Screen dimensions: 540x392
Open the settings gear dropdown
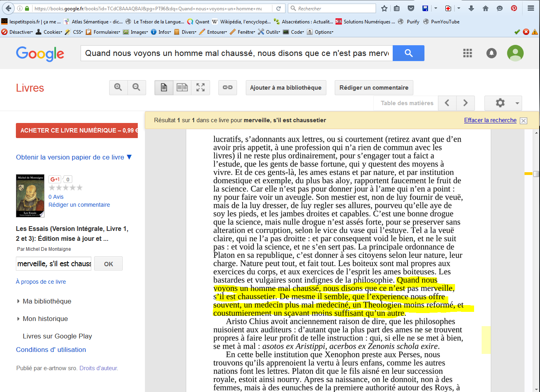[x=503, y=103]
